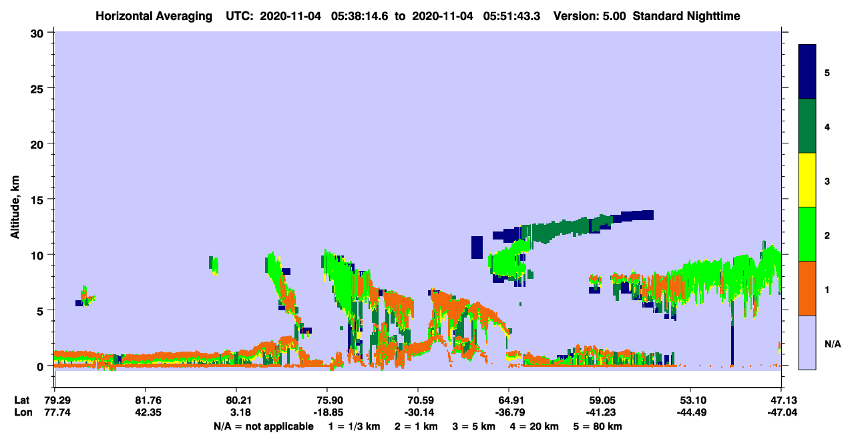Screen dimensions: 868x445
Task: Click the '3 = 5 km' legend note
Action: 474,426
